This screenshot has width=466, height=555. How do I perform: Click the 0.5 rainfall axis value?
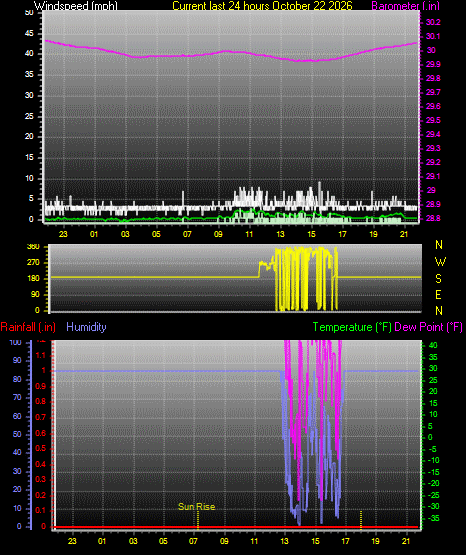(40, 448)
